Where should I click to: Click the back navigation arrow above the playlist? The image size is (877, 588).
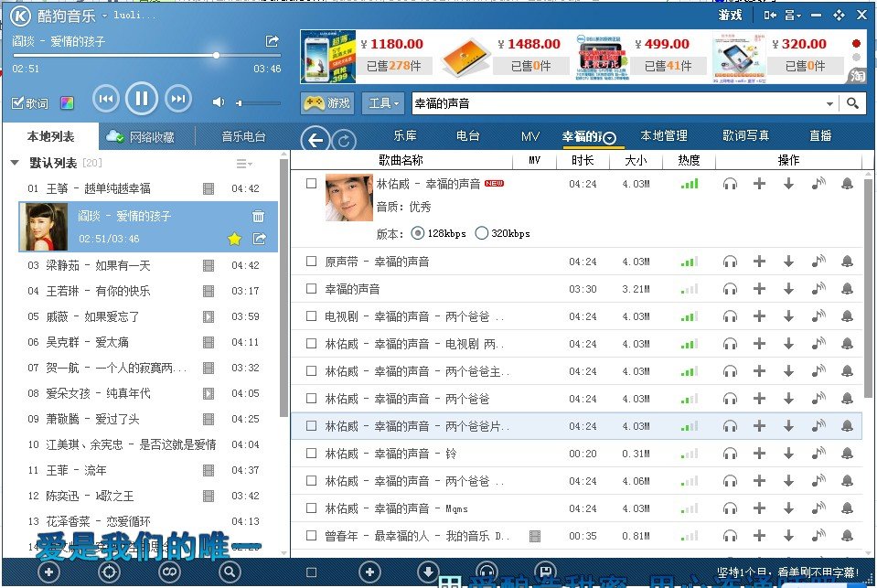click(315, 139)
